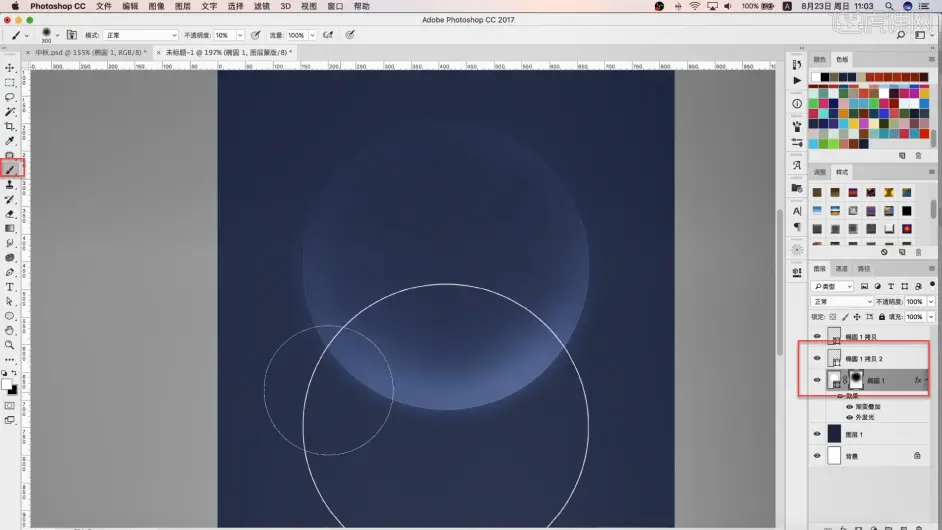Toggle visibility of 外发光 effect
This screenshot has width=942, height=530.
[849, 417]
